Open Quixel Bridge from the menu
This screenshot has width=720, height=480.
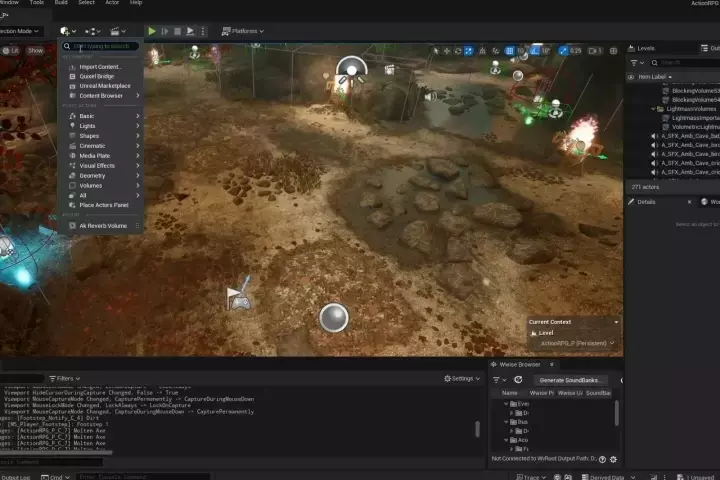101,76
